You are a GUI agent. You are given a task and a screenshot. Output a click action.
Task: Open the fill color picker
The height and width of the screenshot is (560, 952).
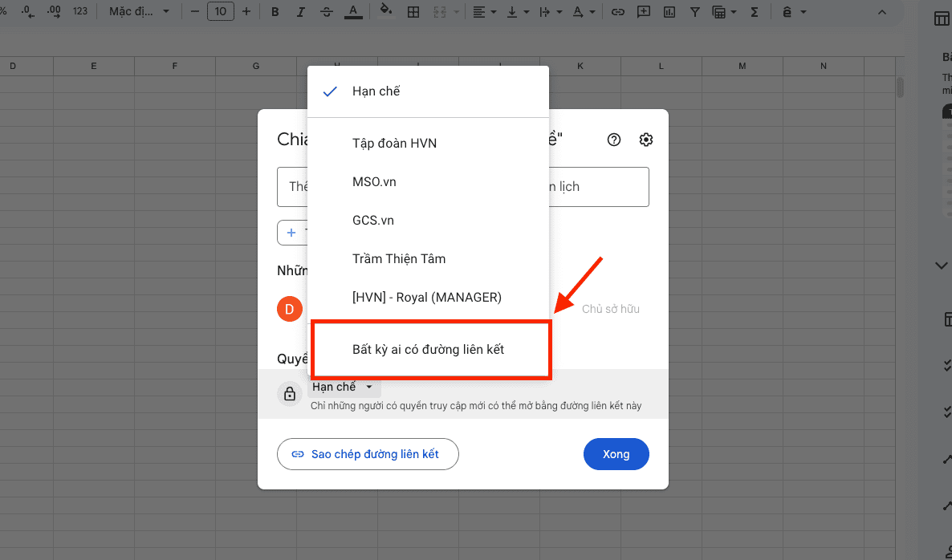click(x=386, y=12)
